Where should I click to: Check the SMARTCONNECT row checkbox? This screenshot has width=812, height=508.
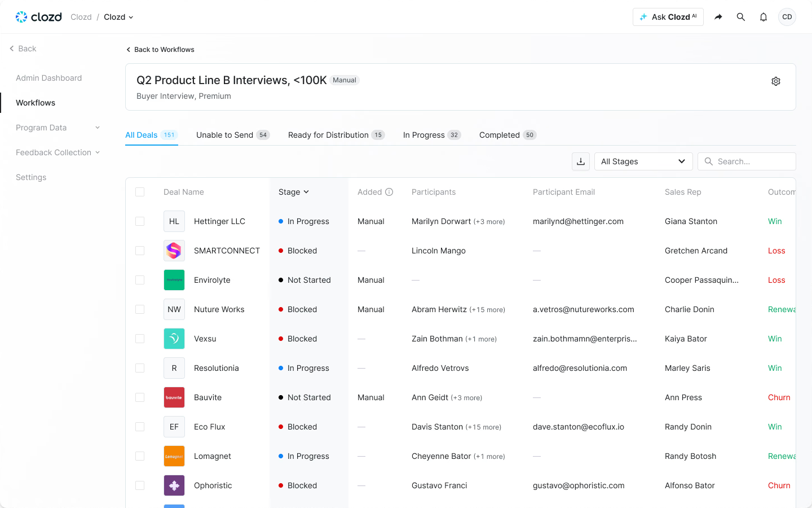pos(140,251)
